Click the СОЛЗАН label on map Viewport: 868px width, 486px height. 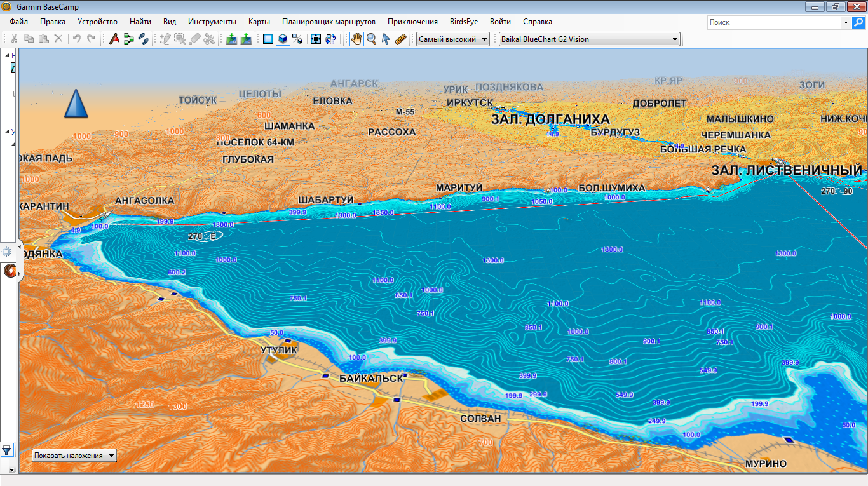[x=480, y=419]
